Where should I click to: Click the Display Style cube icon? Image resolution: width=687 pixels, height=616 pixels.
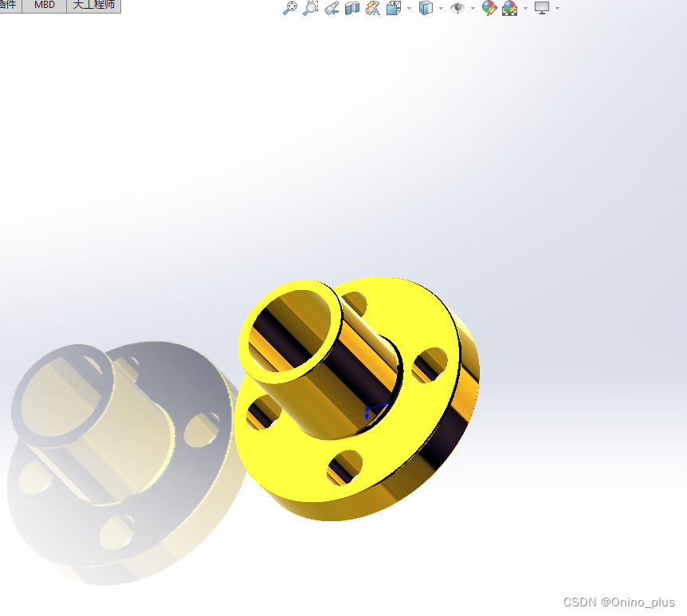pyautogui.click(x=426, y=8)
